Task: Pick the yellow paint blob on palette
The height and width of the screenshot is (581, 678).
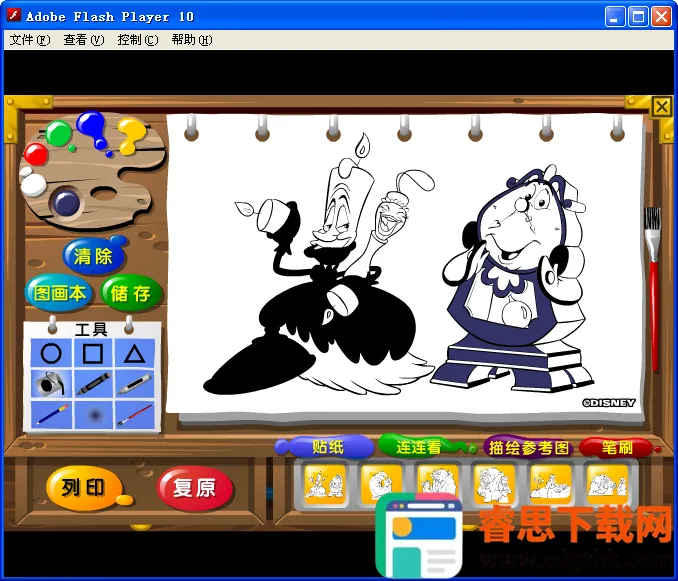Action: coord(130,135)
